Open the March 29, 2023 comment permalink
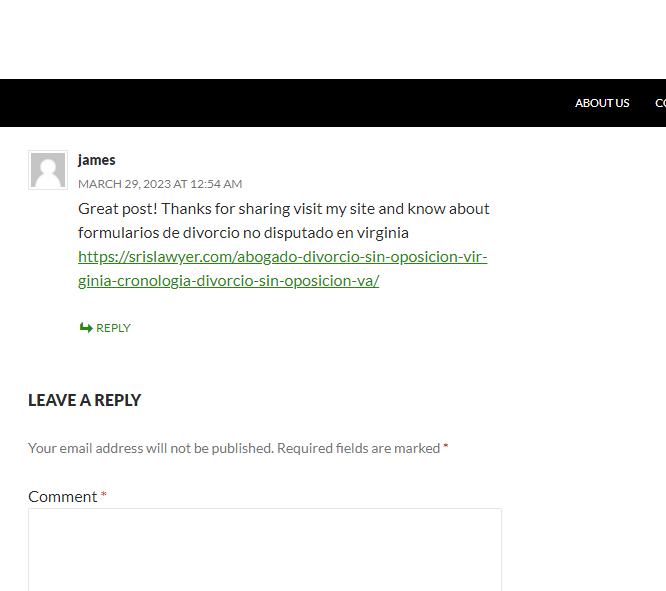The image size is (666, 591). tap(160, 184)
